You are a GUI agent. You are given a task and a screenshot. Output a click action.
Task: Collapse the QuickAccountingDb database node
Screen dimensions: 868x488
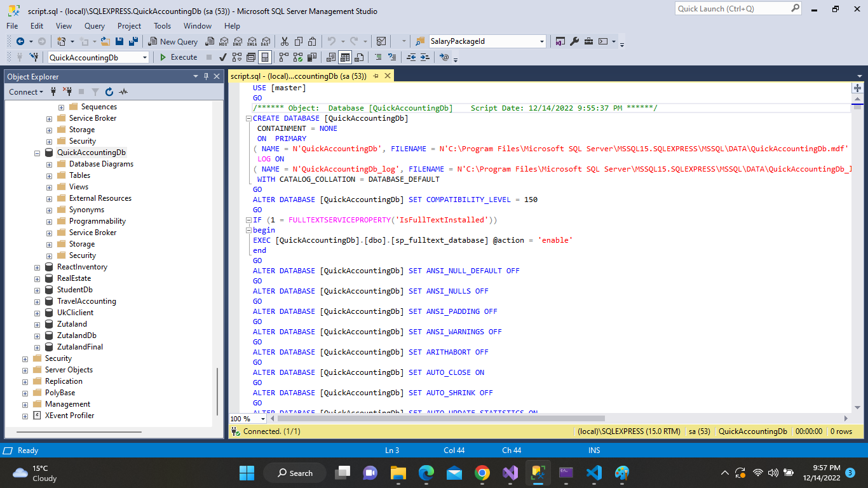[37, 152]
